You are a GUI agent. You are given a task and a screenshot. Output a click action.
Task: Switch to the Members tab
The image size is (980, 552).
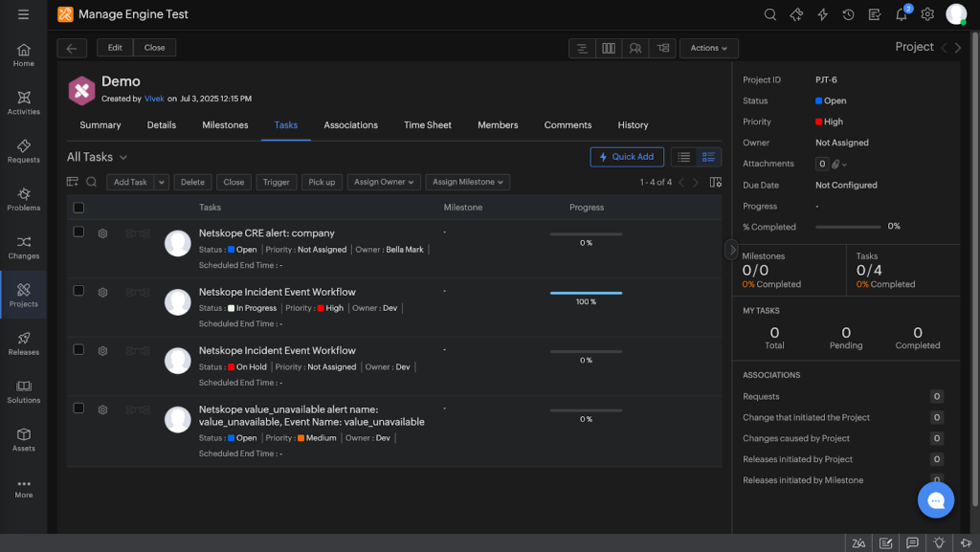coord(498,125)
